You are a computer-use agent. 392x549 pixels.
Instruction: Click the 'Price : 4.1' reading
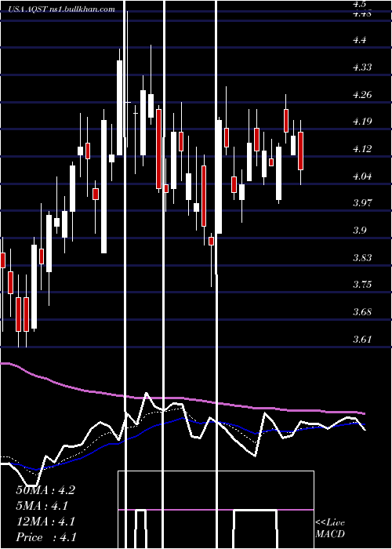46,537
